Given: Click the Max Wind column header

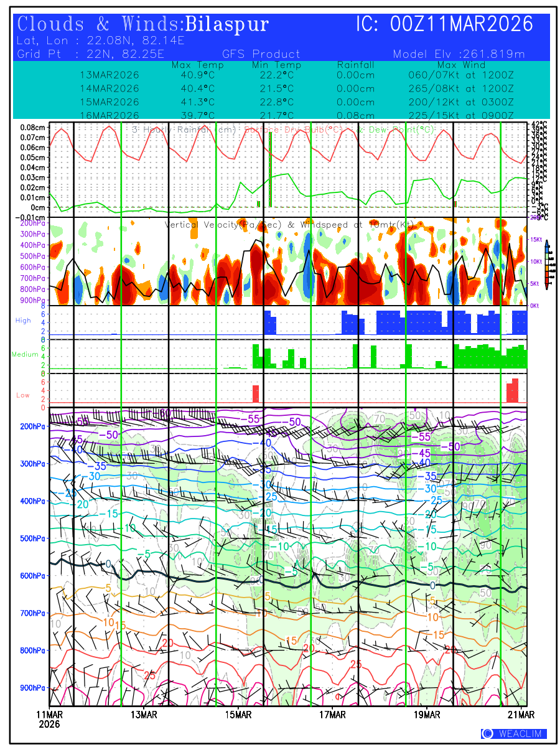Looking at the screenshot, I should click(460, 65).
